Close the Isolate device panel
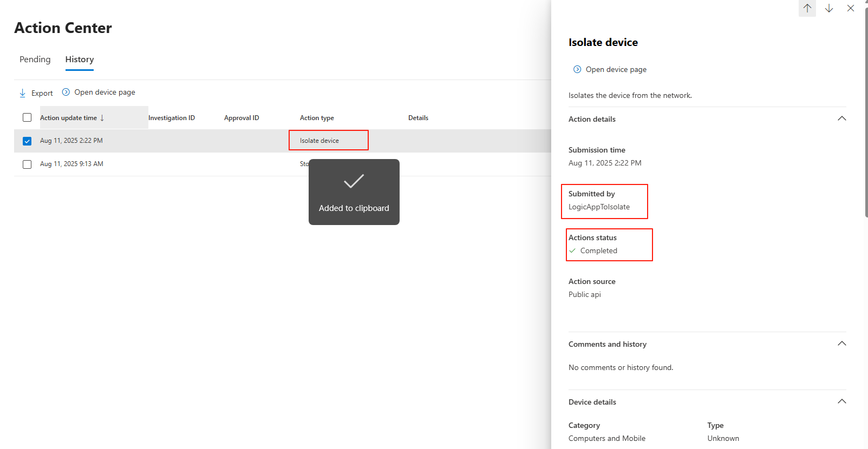 (x=850, y=8)
